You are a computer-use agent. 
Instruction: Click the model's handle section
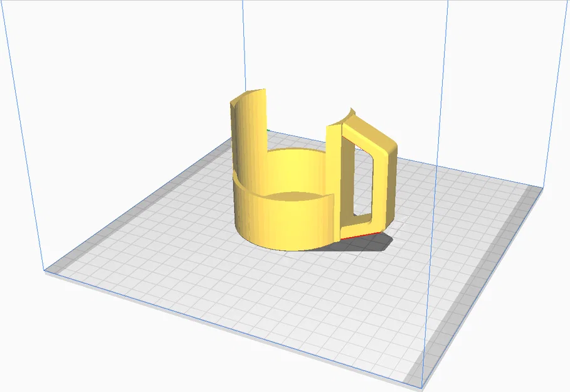click(x=376, y=176)
